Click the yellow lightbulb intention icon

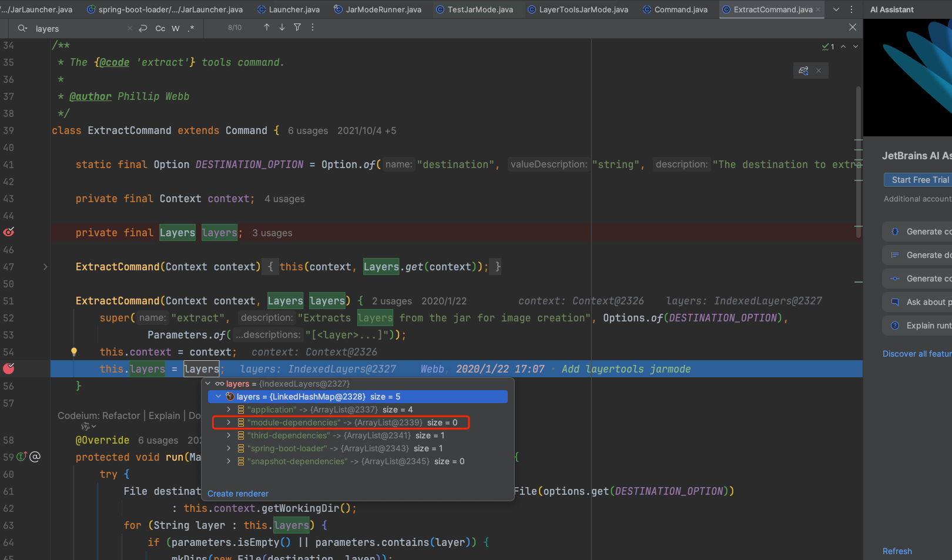click(x=74, y=352)
